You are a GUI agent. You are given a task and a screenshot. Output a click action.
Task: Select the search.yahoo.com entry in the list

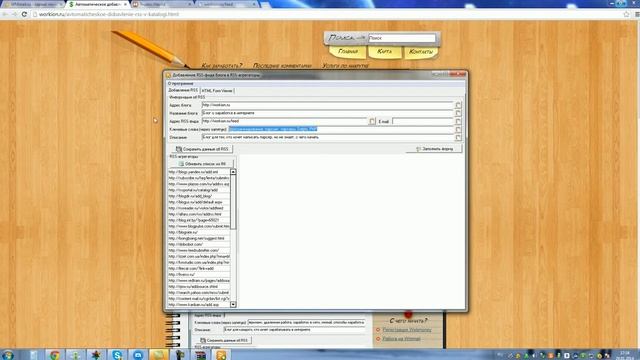[199, 293]
